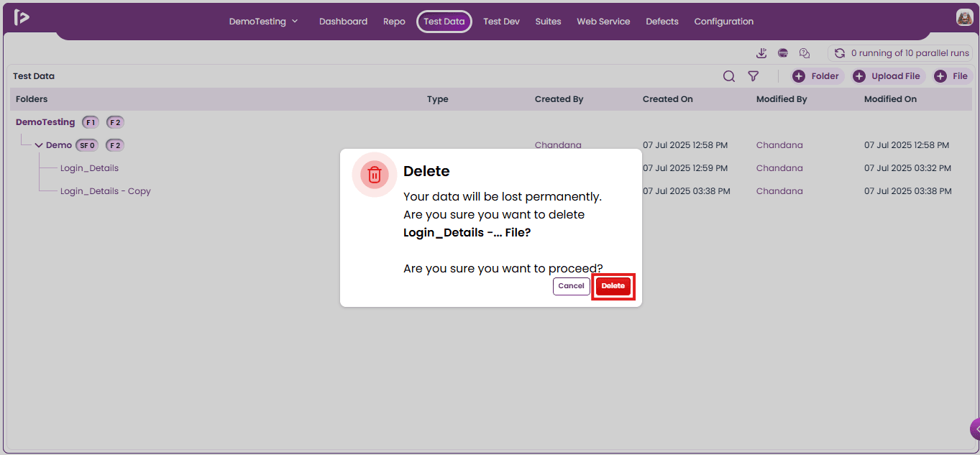The image size is (980, 455).
Task: Click the Type column header
Action: pyautogui.click(x=437, y=99)
